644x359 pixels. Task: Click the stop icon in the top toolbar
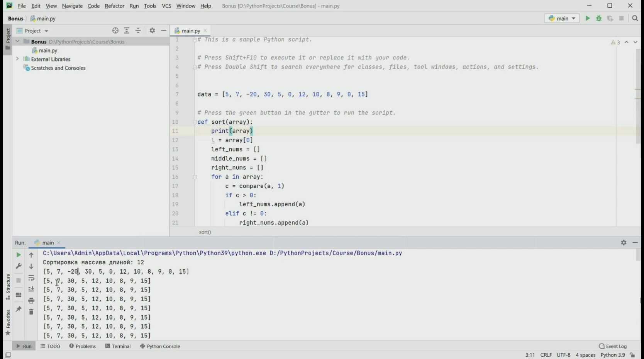coord(622,18)
